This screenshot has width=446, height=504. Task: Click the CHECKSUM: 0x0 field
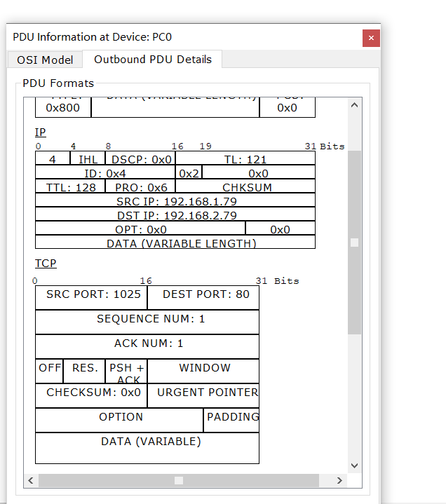pos(91,395)
